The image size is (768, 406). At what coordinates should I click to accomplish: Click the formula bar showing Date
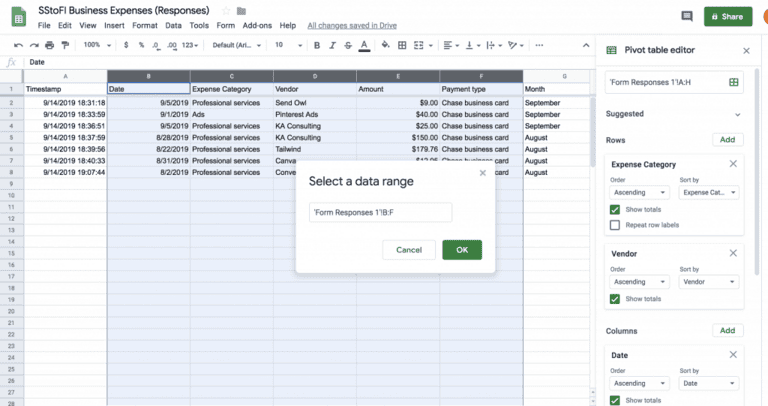(309, 62)
